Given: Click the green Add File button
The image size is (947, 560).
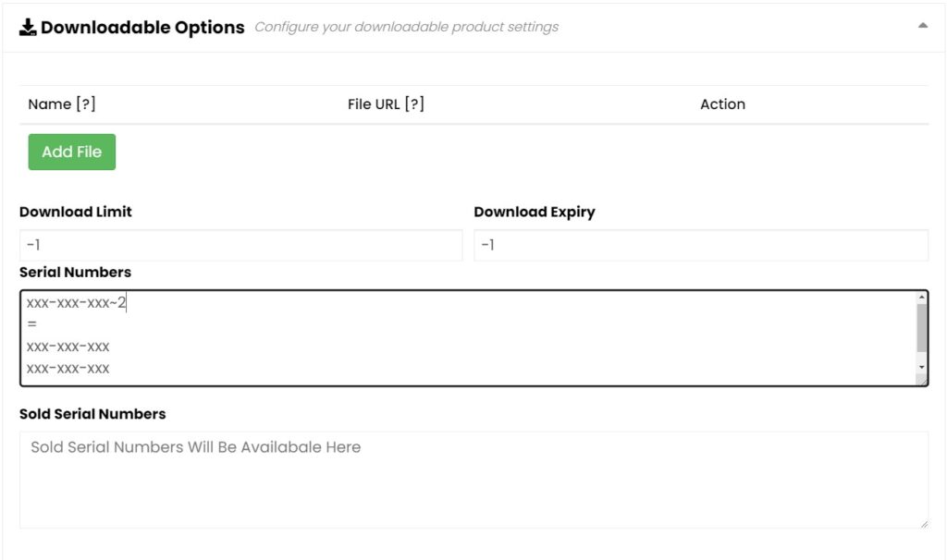Looking at the screenshot, I should coord(72,152).
